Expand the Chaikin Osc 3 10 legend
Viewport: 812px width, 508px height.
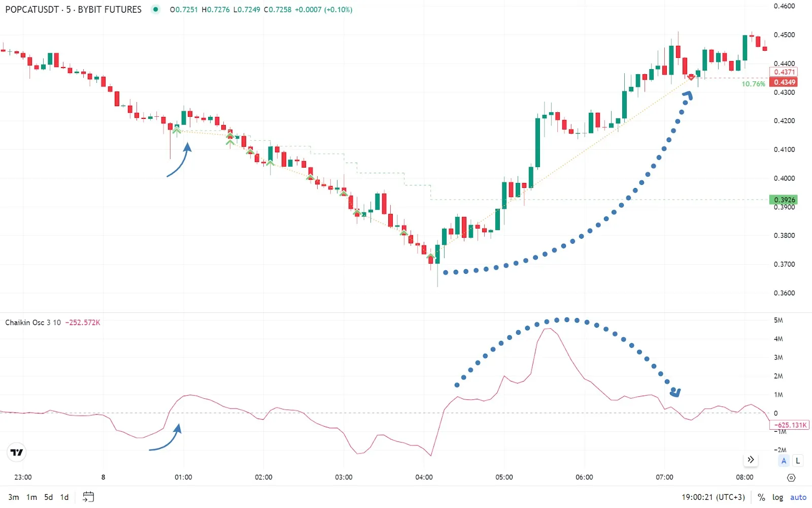coord(33,323)
